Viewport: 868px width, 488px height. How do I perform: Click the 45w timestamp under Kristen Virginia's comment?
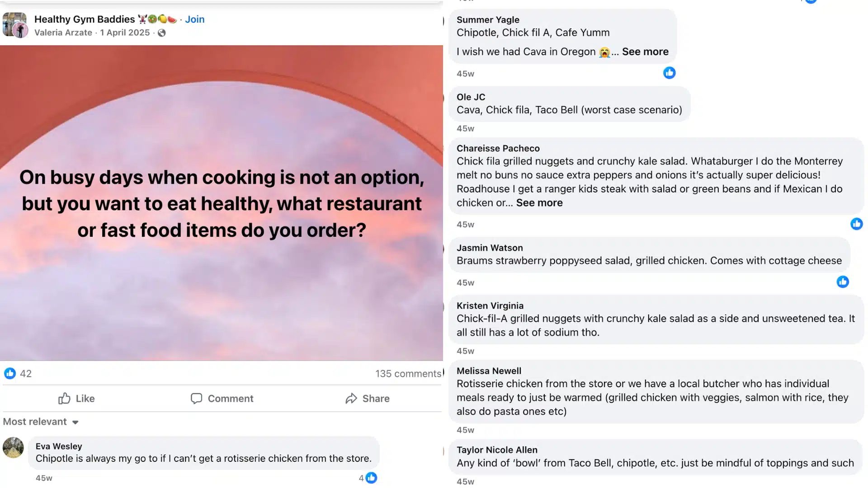point(465,351)
